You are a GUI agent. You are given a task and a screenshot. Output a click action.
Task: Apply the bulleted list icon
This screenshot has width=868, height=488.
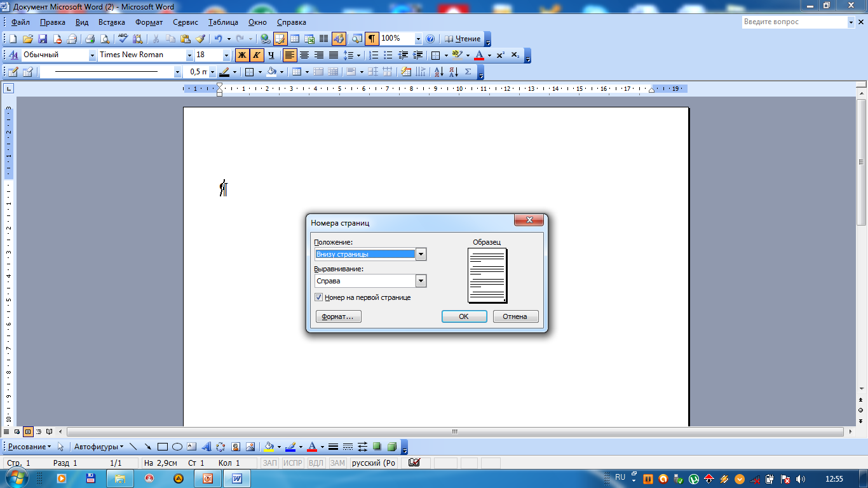(x=388, y=55)
